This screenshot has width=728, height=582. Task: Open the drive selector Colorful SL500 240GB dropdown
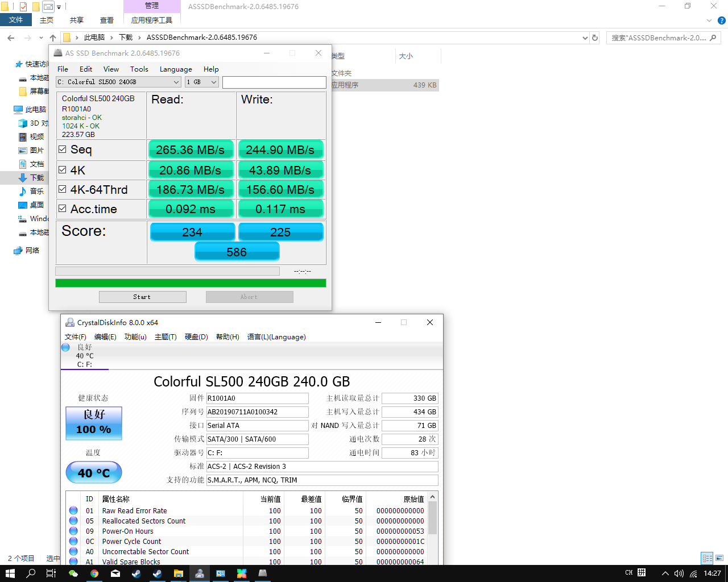(118, 82)
